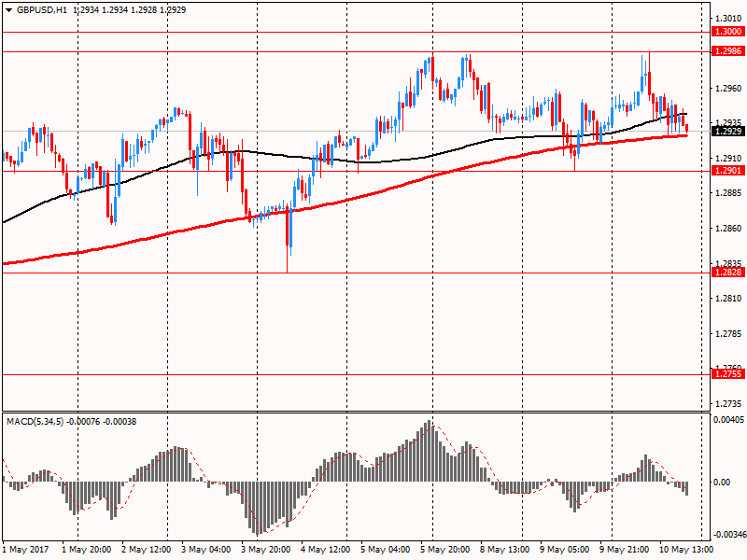Click the '2 May 12:00' time axis label
747x560 pixels.
[147, 550]
